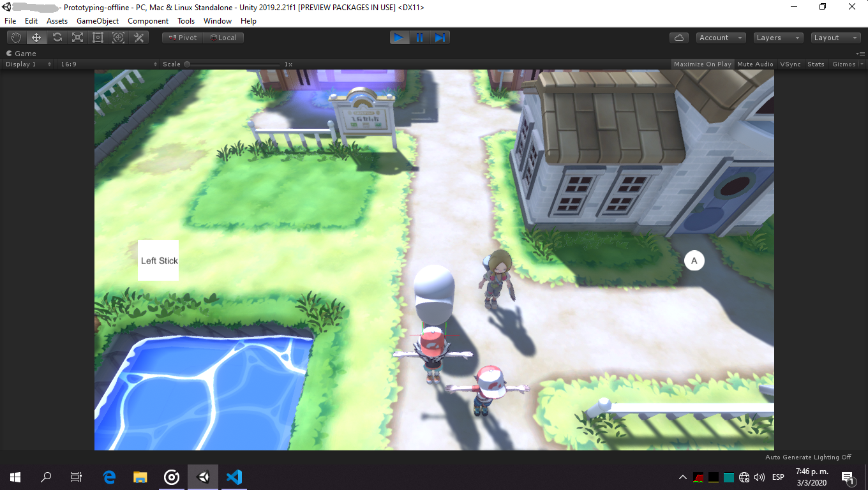This screenshot has width=868, height=490.
Task: Click the teal square tray icon
Action: coord(729,477)
